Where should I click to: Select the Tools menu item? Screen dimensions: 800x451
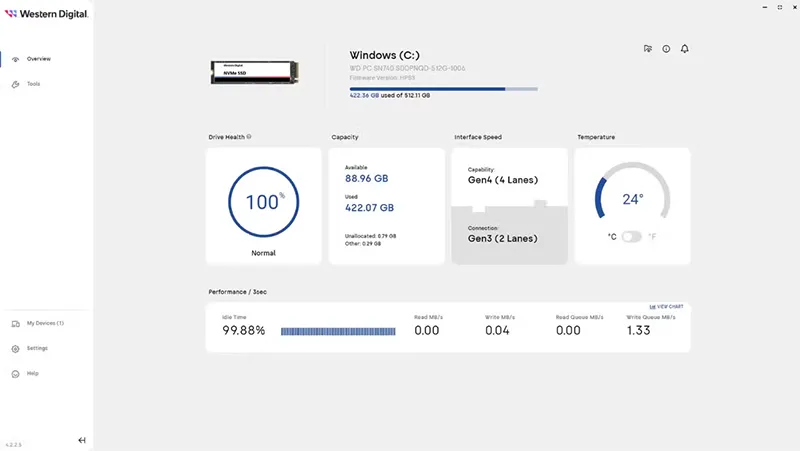point(34,84)
